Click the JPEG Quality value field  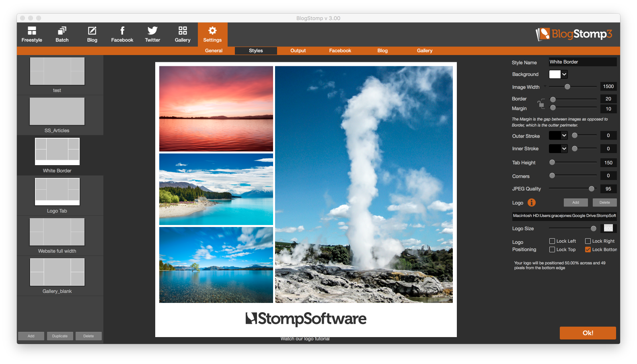click(608, 189)
